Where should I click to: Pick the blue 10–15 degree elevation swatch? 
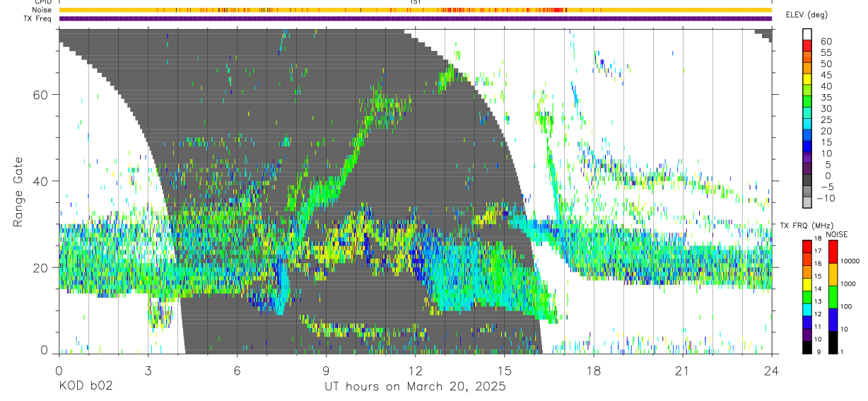(807, 148)
